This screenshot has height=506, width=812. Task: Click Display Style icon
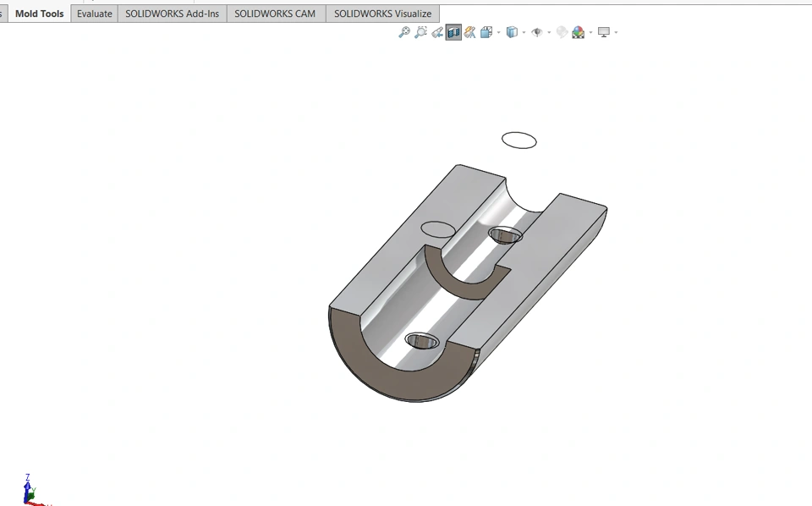512,33
